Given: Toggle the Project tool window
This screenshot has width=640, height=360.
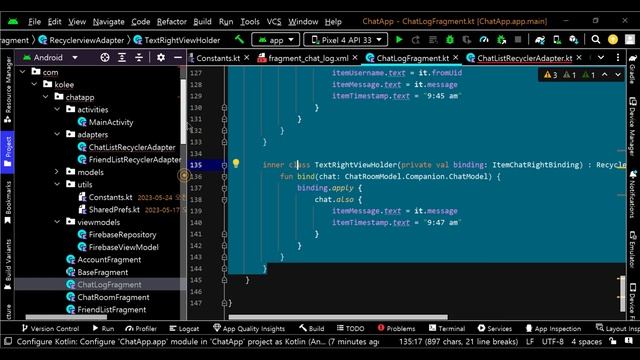Looking at the screenshot, I should 8,152.
